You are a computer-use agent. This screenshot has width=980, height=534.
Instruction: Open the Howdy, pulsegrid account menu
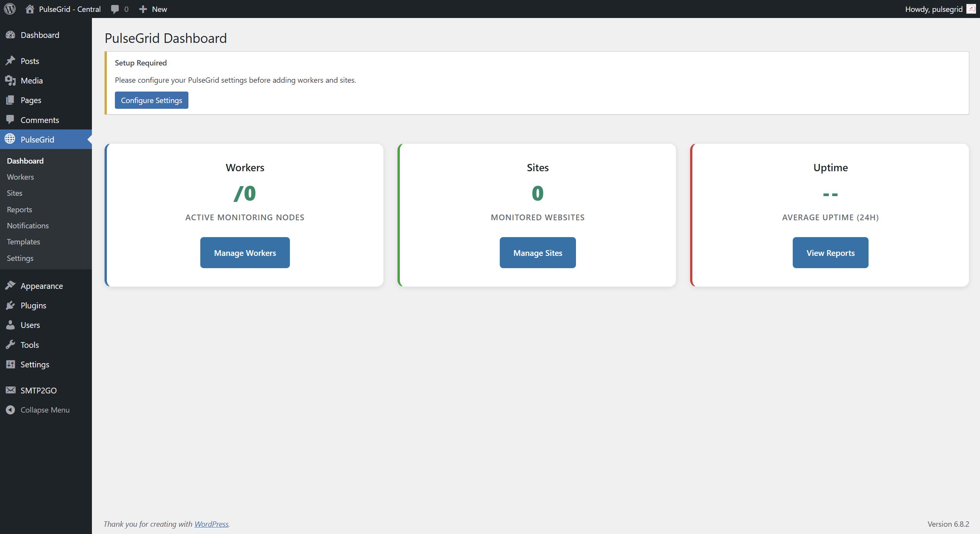[x=933, y=9]
